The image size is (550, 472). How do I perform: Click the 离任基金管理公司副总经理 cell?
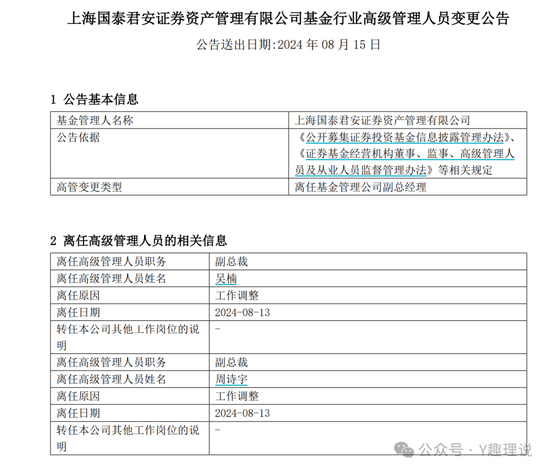[407, 187]
